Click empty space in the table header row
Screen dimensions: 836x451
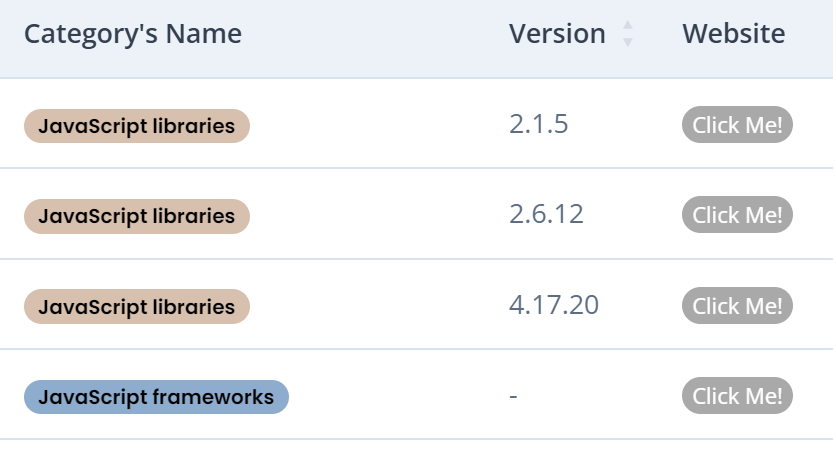[373, 34]
